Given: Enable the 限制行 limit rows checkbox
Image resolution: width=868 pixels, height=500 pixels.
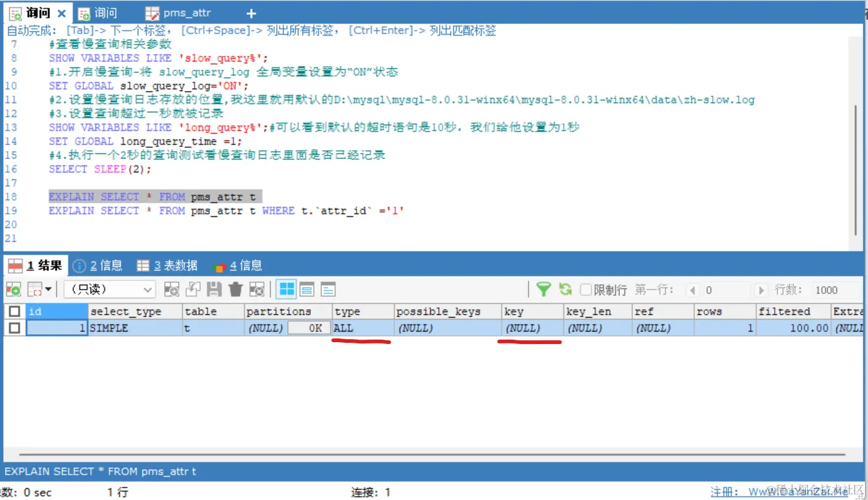Looking at the screenshot, I should tap(586, 290).
